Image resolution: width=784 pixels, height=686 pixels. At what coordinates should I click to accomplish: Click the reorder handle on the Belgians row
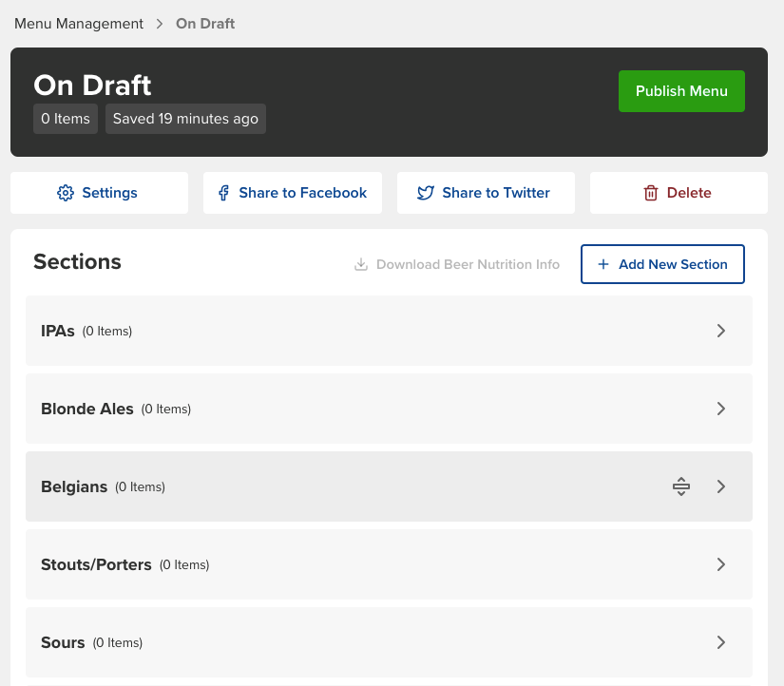pos(681,486)
